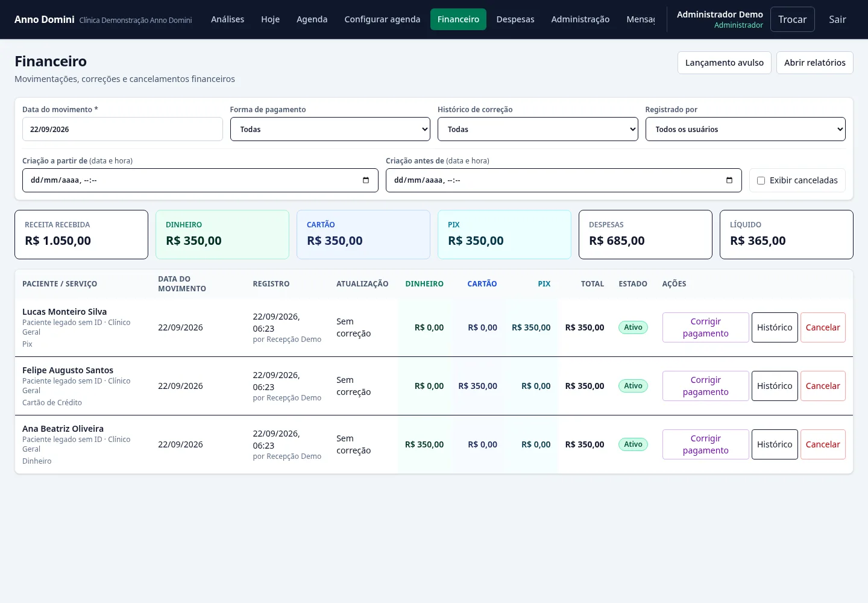Open the Hoje menu item
Viewport: 868px width, 603px height.
[271, 19]
